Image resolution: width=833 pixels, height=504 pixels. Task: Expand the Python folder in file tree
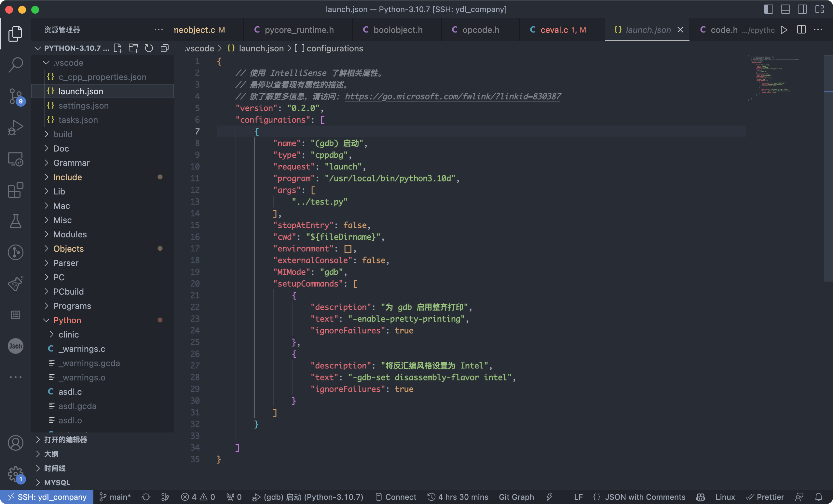point(47,320)
